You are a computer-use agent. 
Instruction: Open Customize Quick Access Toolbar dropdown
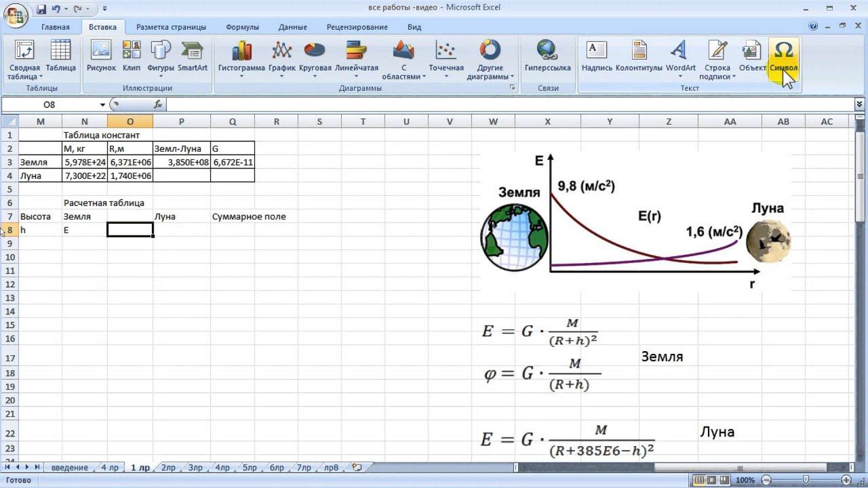pos(104,9)
